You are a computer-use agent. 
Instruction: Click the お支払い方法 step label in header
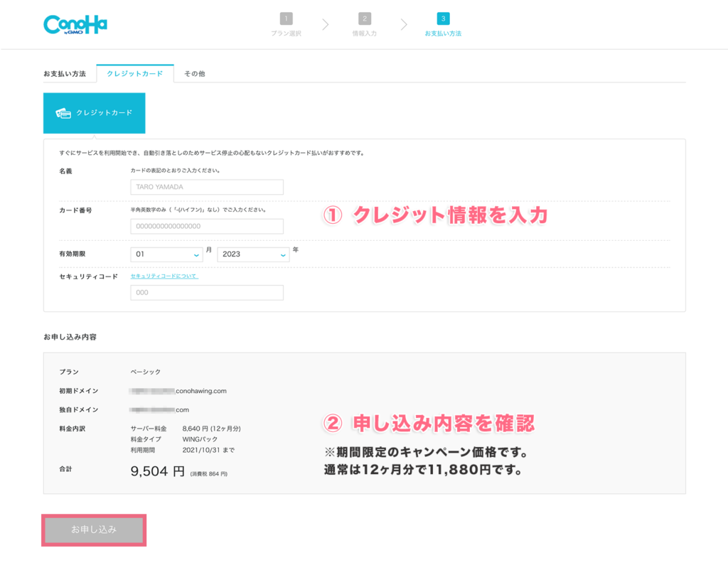443,33
